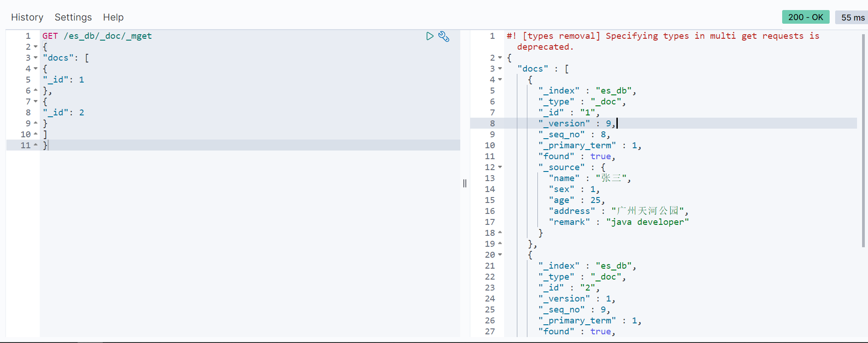Click the "_version" : 1 line 24
The image size is (868, 343).
coord(577,299)
